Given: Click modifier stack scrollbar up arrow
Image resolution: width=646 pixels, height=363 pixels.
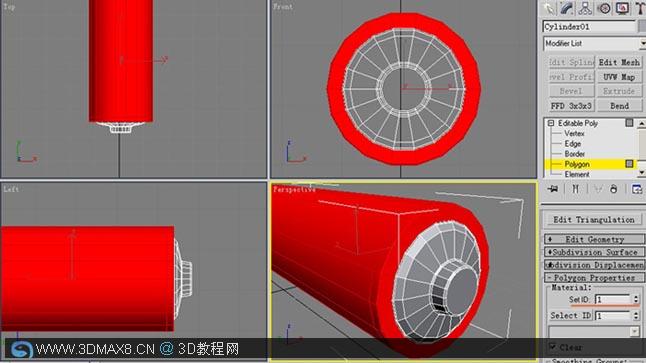Looking at the screenshot, I should point(642,123).
